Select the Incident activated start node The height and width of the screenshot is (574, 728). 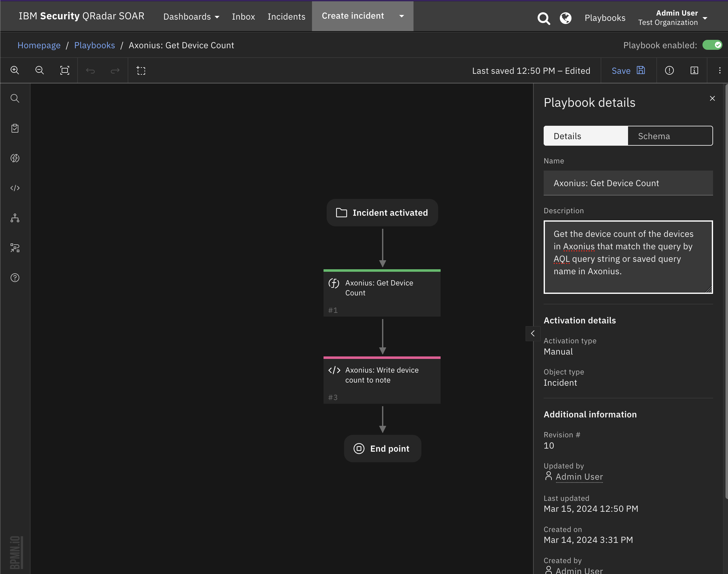pyautogui.click(x=382, y=212)
